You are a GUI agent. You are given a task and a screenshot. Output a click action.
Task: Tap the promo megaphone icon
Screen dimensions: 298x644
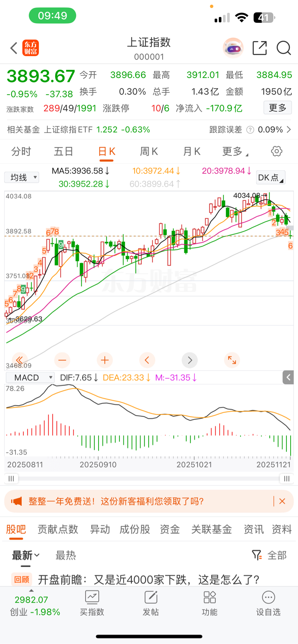point(16,501)
